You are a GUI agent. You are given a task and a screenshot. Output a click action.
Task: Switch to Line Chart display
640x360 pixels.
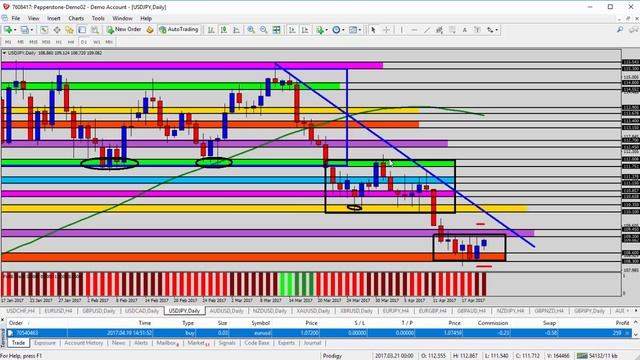[236, 30]
